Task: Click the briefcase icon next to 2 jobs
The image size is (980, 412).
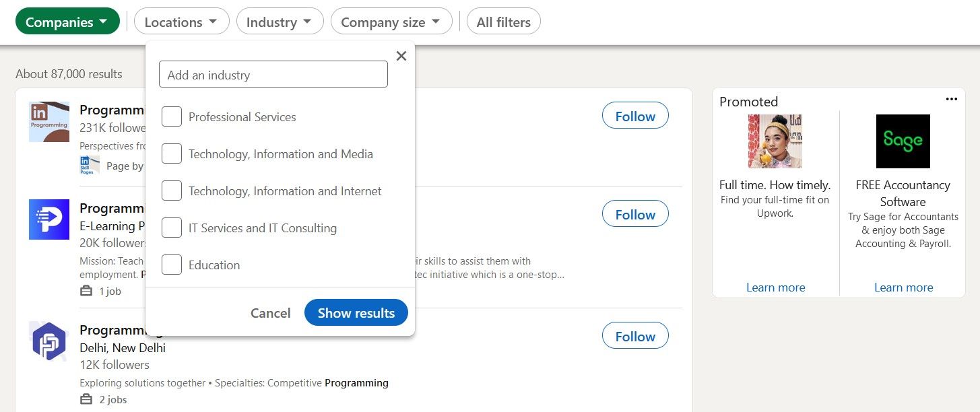Action: tap(86, 399)
